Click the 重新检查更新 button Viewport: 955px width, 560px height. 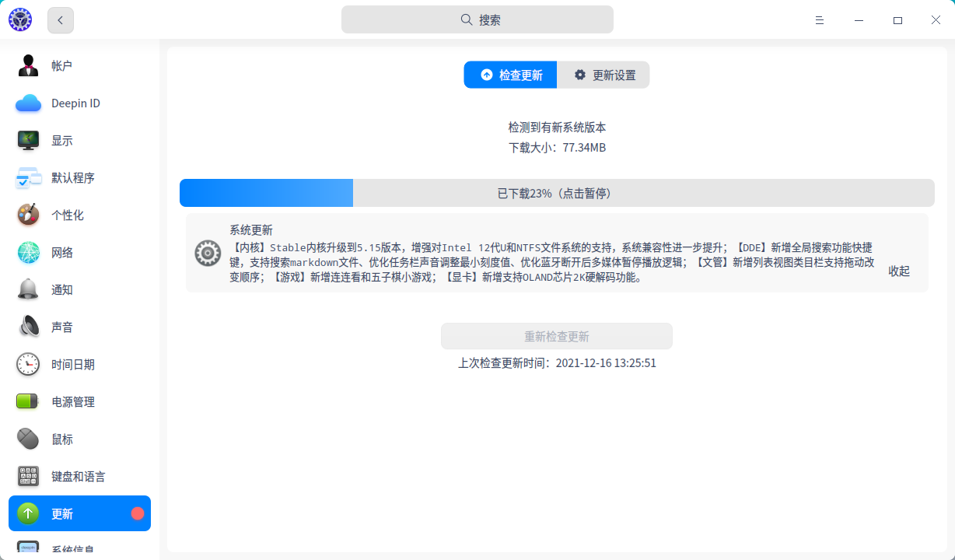click(x=557, y=336)
